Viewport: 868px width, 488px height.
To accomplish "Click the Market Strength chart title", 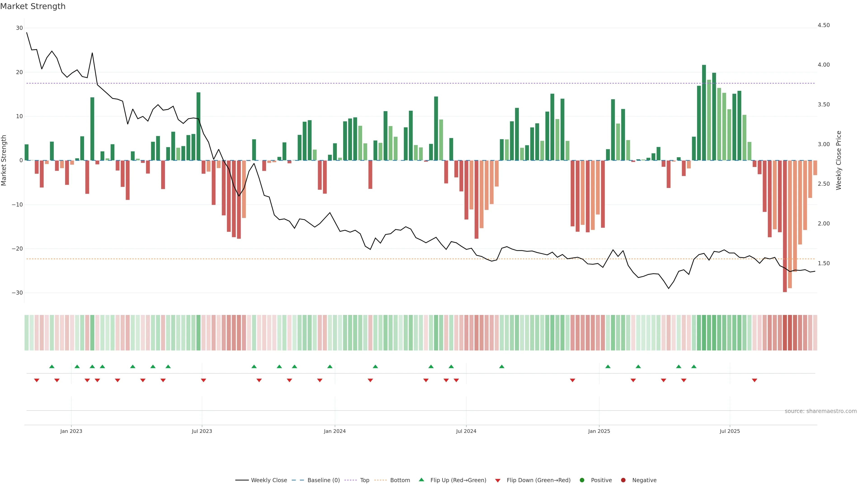I will click(x=33, y=6).
